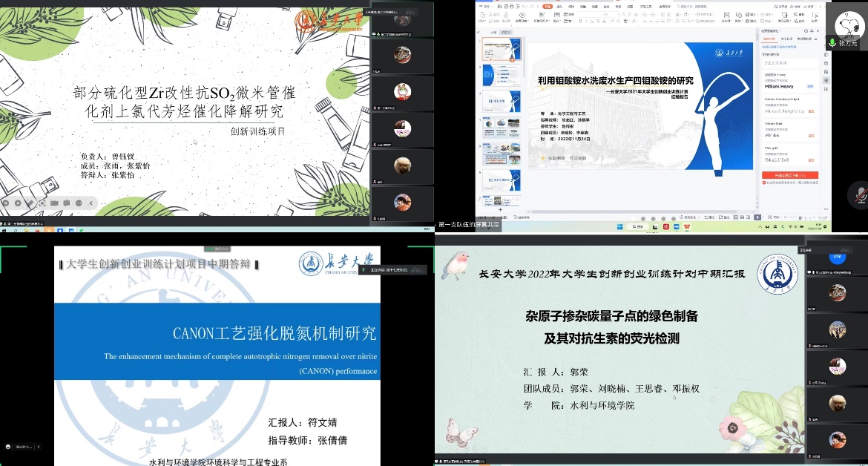Click the camera icon in slideshow control bar

[53, 203]
